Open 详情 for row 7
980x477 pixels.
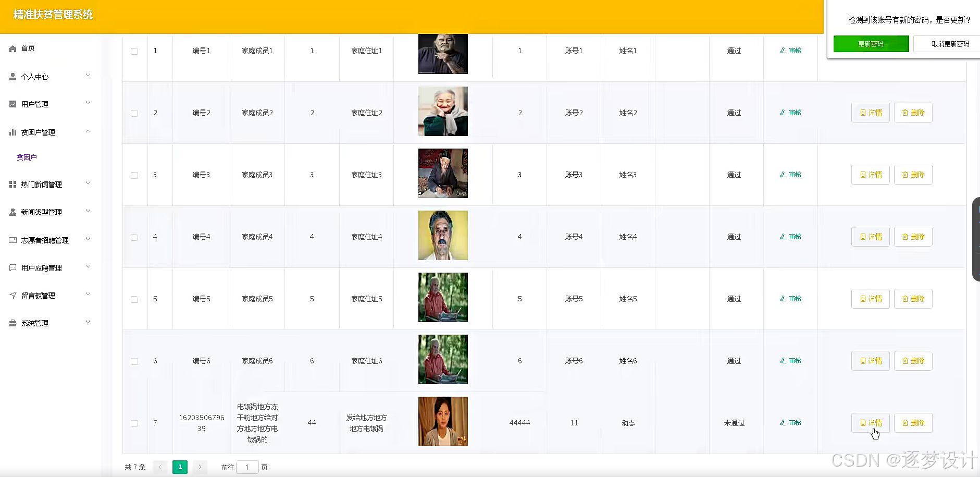point(871,423)
